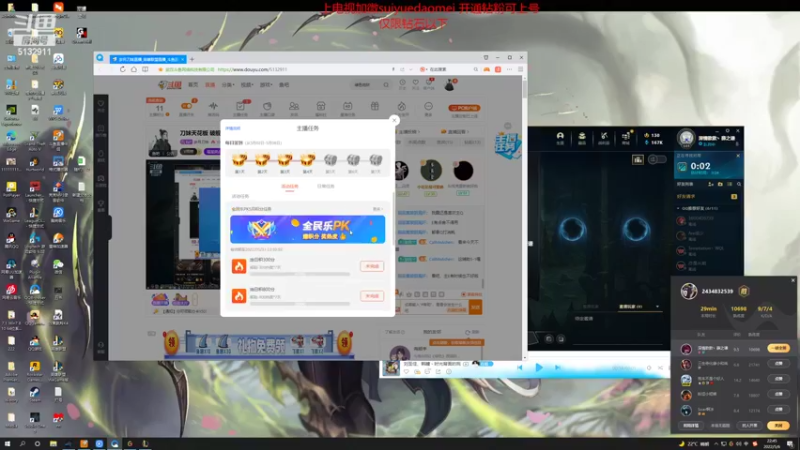800x450 pixels.
Task: Open the fans people icon in streamer toolbar
Action: click(294, 106)
